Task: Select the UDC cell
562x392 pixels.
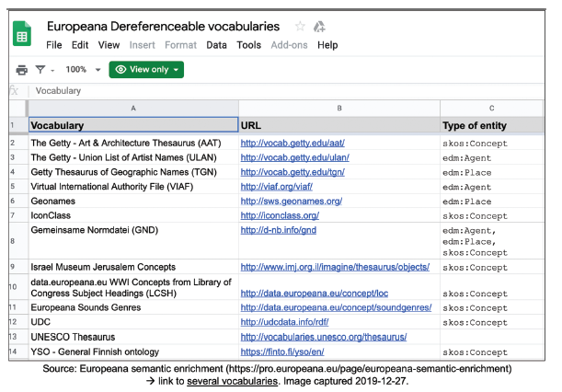Action: [133, 322]
